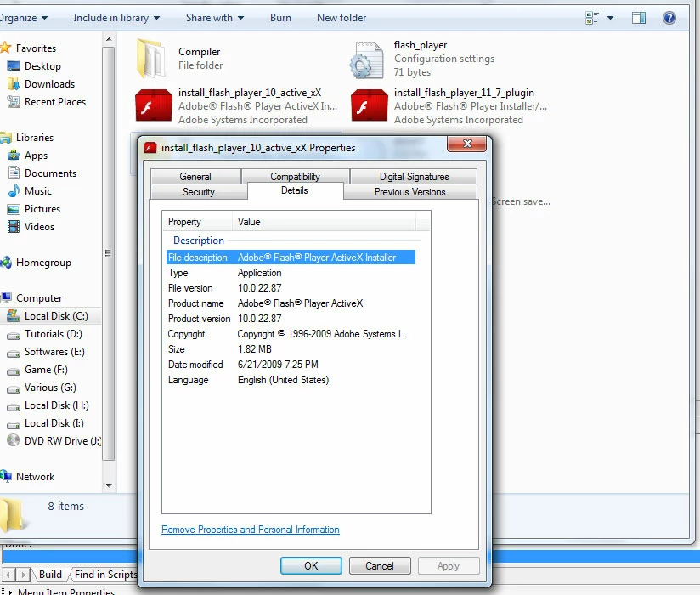Switch to the Previous Versions tab
Viewport: 700px width, 595px height.
(409, 191)
